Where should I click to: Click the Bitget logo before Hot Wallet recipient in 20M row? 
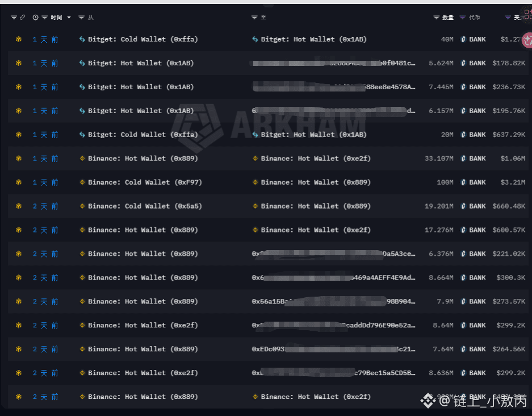click(x=255, y=135)
